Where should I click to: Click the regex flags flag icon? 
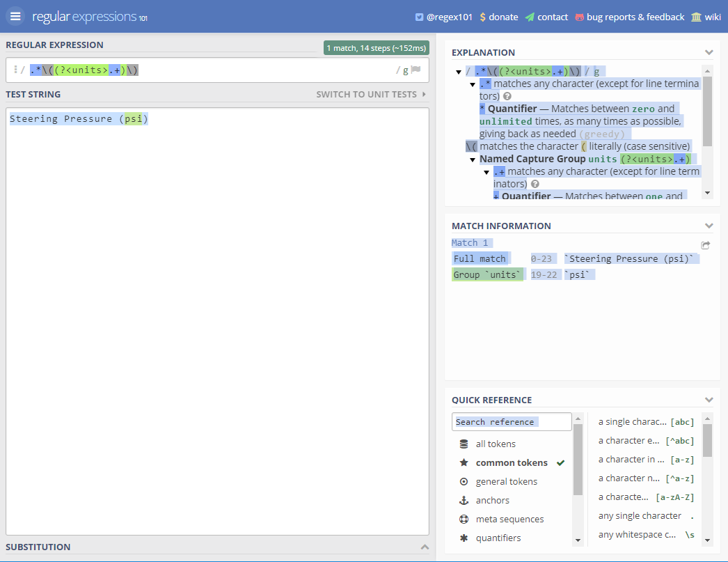[x=416, y=70]
